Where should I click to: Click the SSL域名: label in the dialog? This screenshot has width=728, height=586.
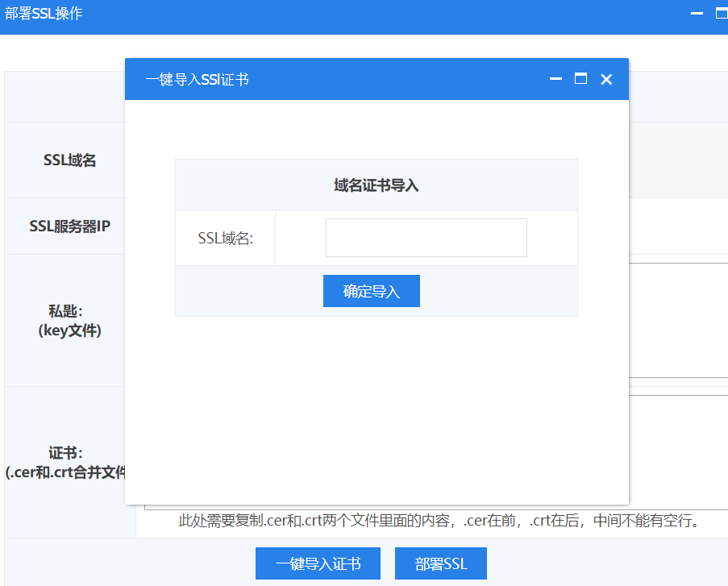(x=226, y=239)
